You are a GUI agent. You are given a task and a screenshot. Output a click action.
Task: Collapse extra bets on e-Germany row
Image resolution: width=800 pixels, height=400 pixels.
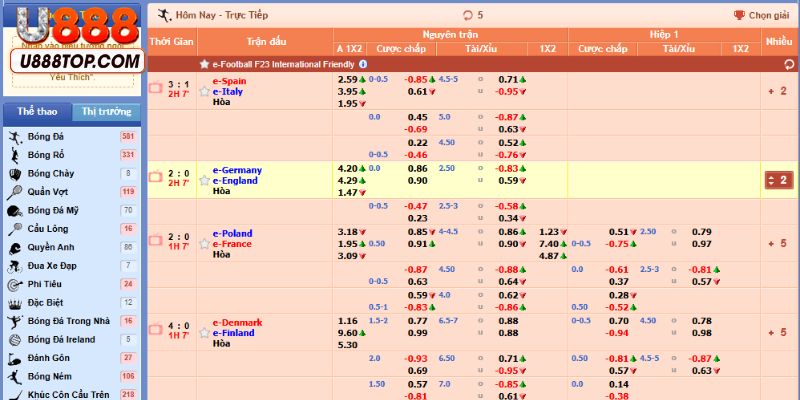click(777, 180)
